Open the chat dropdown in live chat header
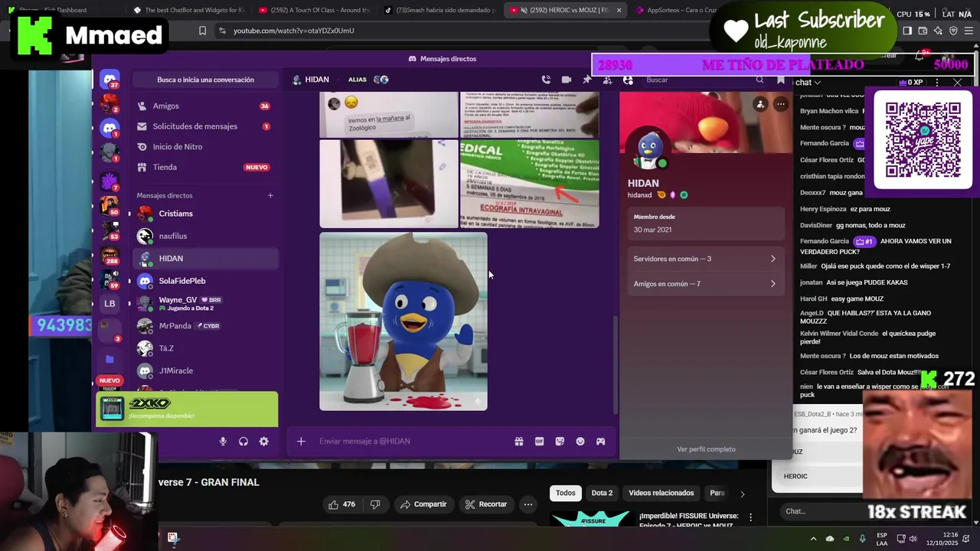The width and height of the screenshot is (980, 551). pos(808,83)
